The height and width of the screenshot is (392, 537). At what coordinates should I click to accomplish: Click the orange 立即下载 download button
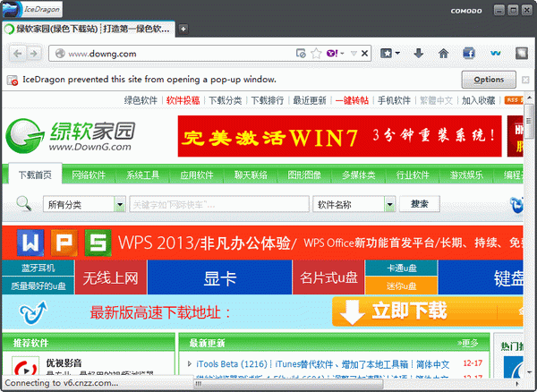click(428, 311)
